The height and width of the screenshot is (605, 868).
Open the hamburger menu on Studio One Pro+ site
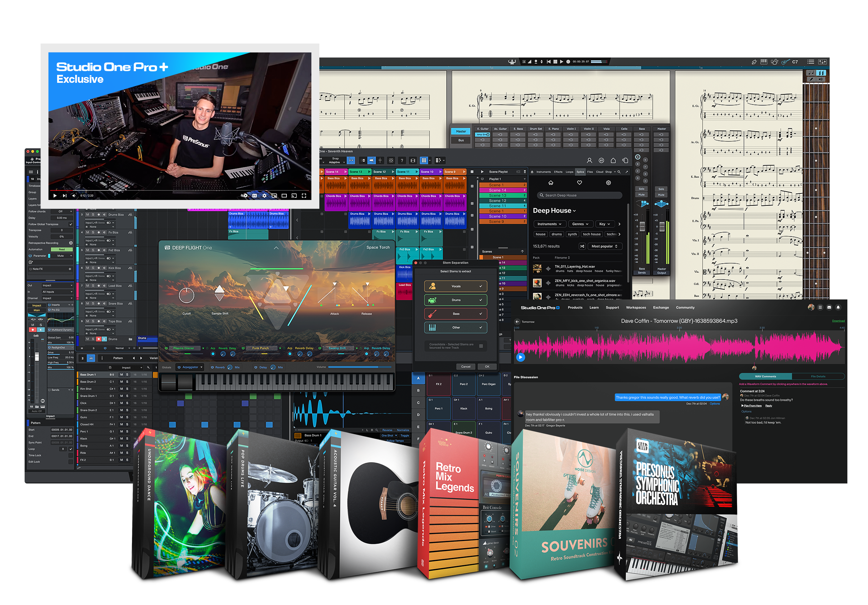[820, 308]
